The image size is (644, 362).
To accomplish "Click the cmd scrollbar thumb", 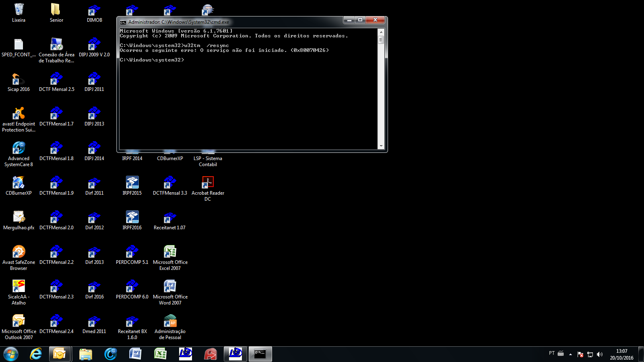I will 381,39.
